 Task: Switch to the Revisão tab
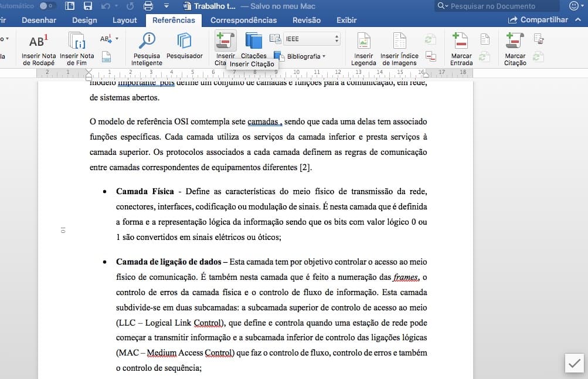point(305,19)
